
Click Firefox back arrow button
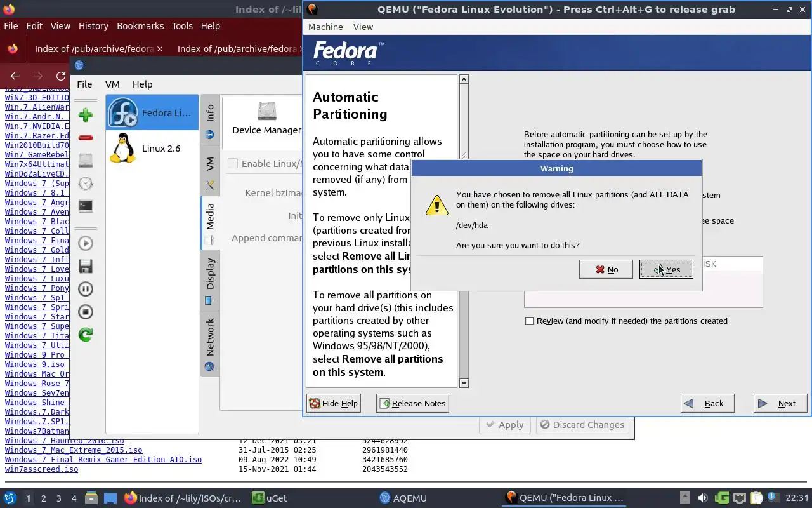coord(15,76)
